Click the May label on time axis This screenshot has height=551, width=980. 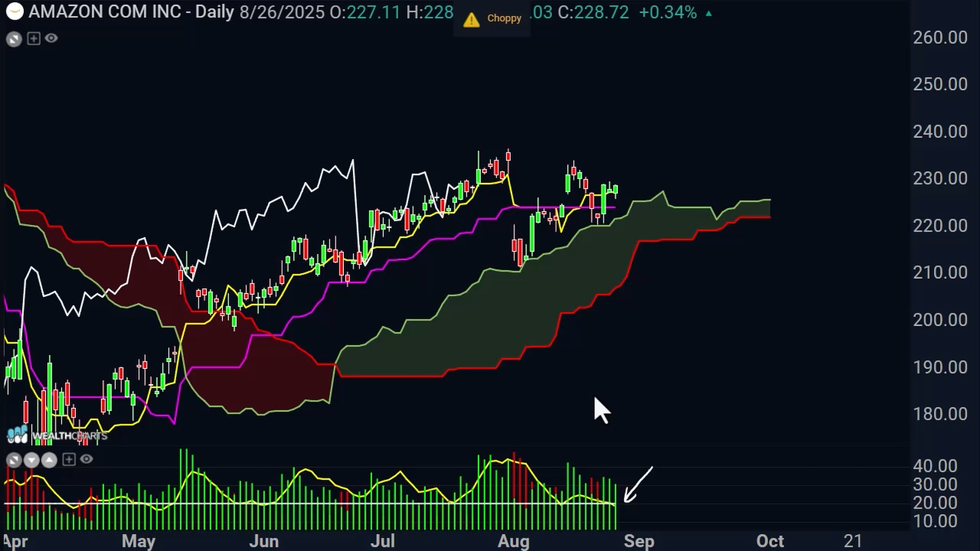[x=139, y=541]
